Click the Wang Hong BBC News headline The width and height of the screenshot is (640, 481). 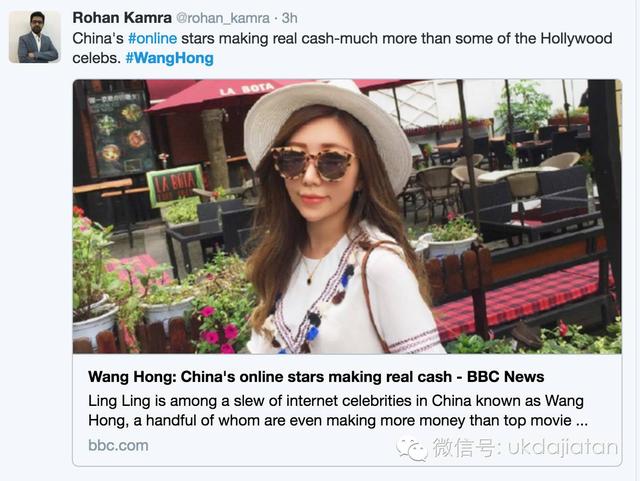[x=316, y=376]
